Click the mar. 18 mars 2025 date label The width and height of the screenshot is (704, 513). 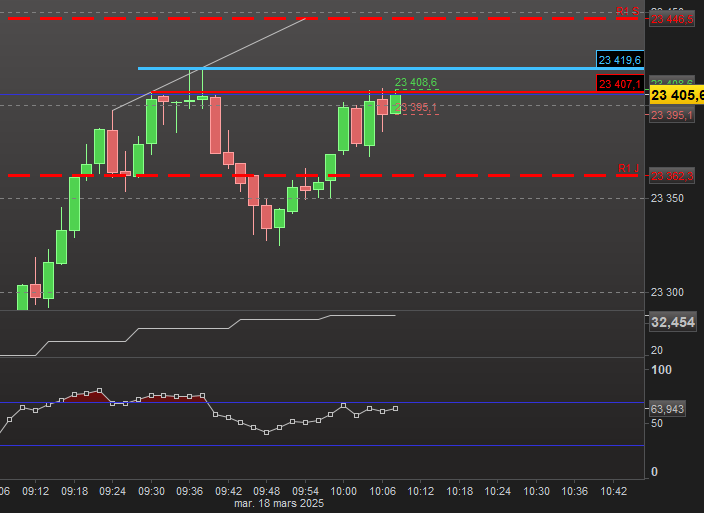pyautogui.click(x=279, y=503)
